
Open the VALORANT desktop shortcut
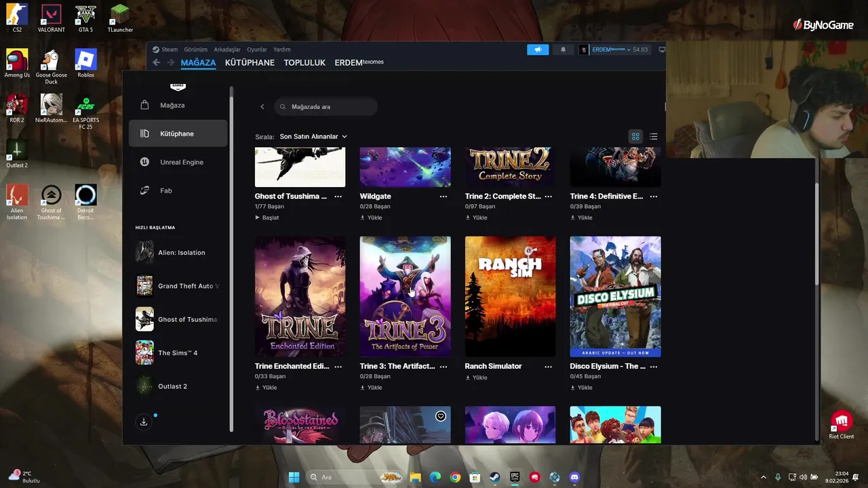click(x=52, y=18)
